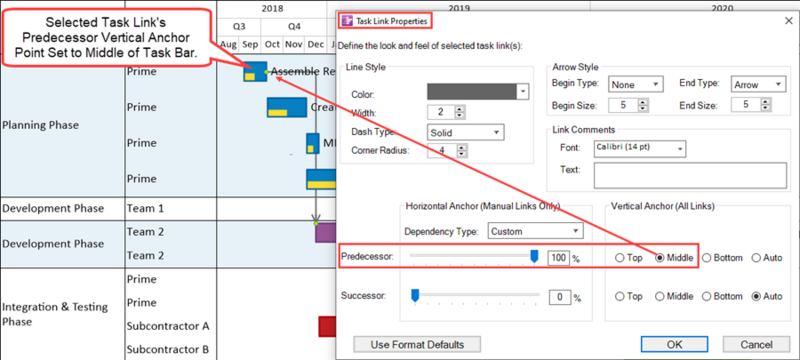Click the Sep month header
Screen dimensions: 800x360
tap(250, 45)
